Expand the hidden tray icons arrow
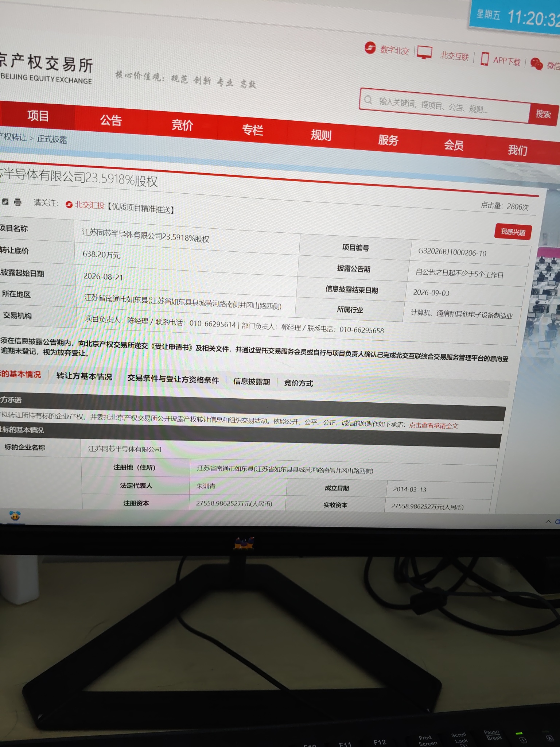The height and width of the screenshot is (747, 560). point(548,522)
